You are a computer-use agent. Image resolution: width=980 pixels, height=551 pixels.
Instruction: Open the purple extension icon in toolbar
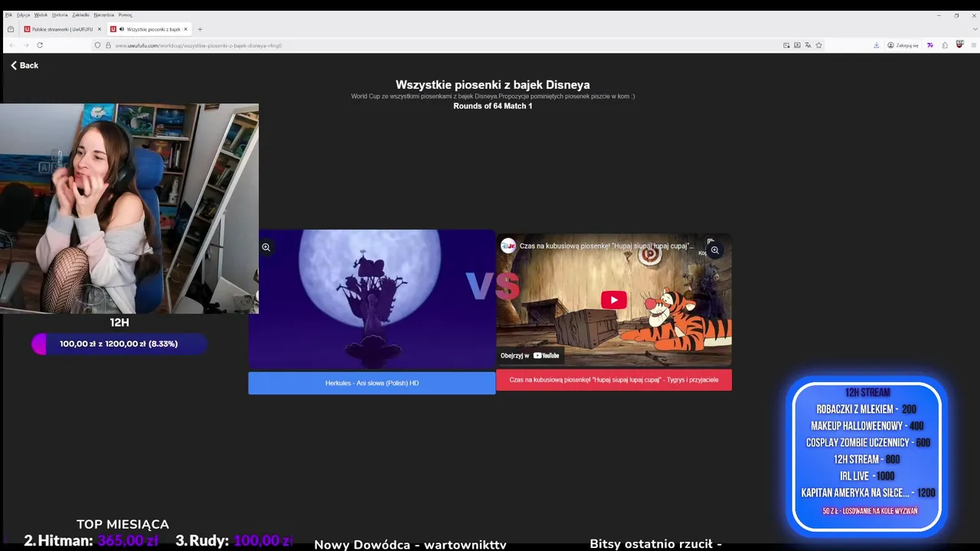click(x=930, y=45)
